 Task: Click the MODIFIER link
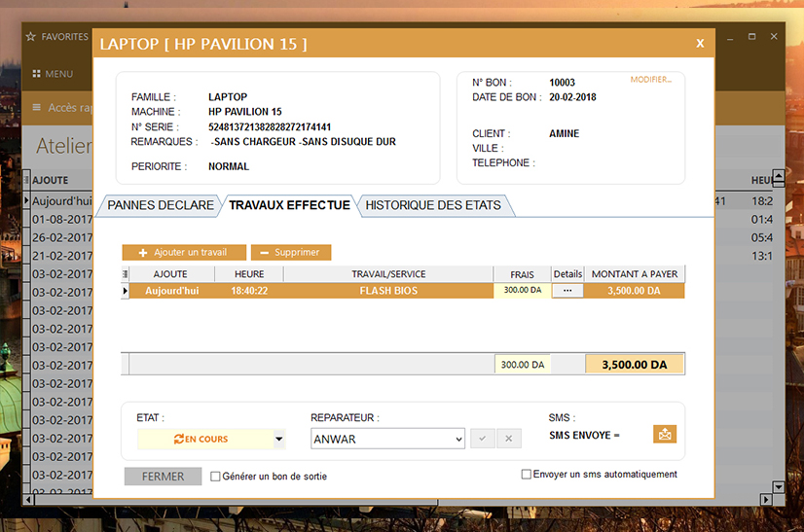coord(650,80)
